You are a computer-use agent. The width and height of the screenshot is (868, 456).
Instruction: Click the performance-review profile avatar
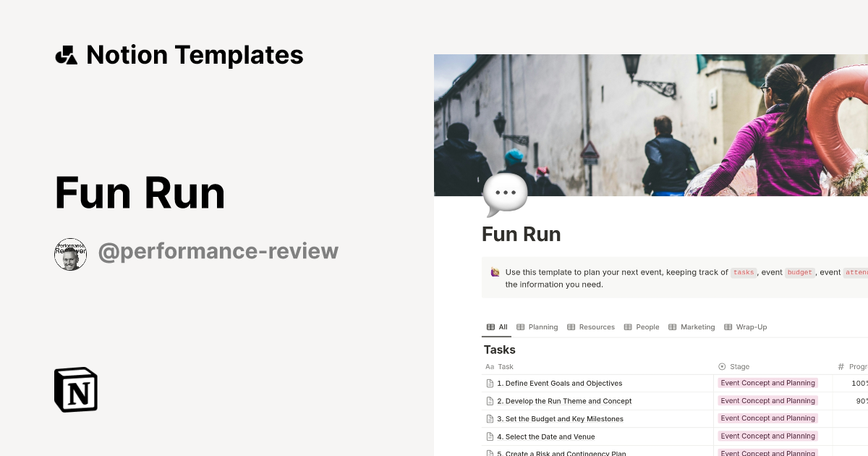70,253
